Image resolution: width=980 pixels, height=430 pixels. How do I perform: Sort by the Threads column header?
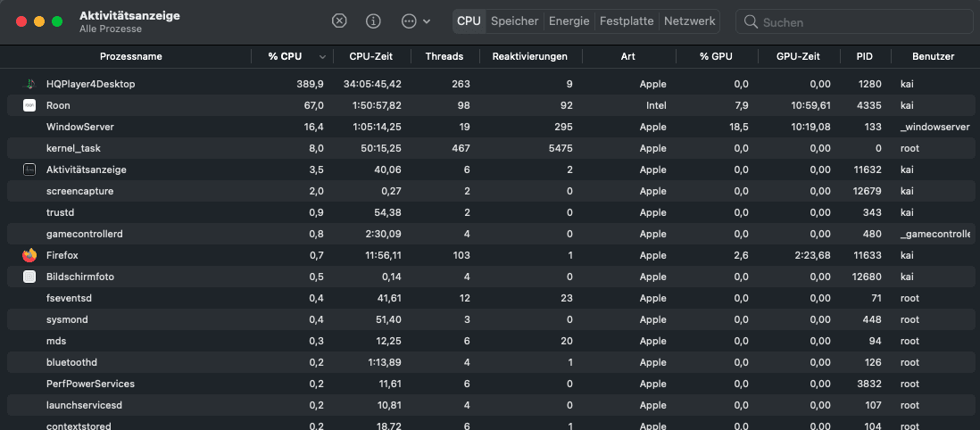444,56
